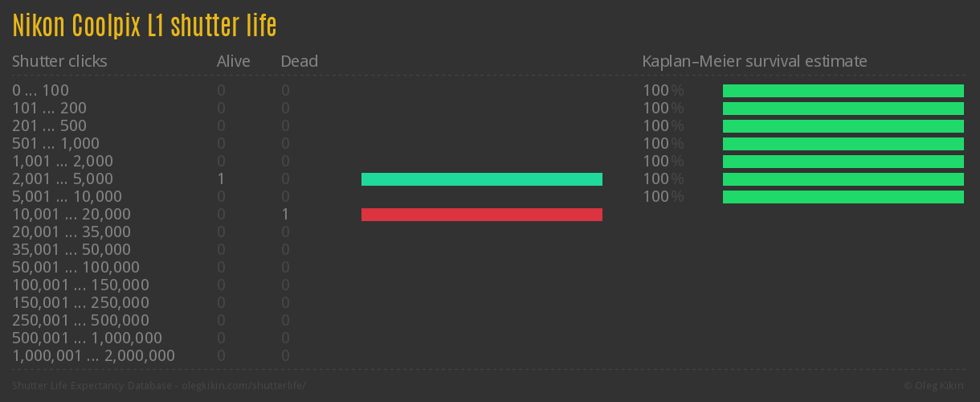Click the Kaplan–Meier survival estimate heading
This screenshot has width=980, height=402.
(x=754, y=61)
